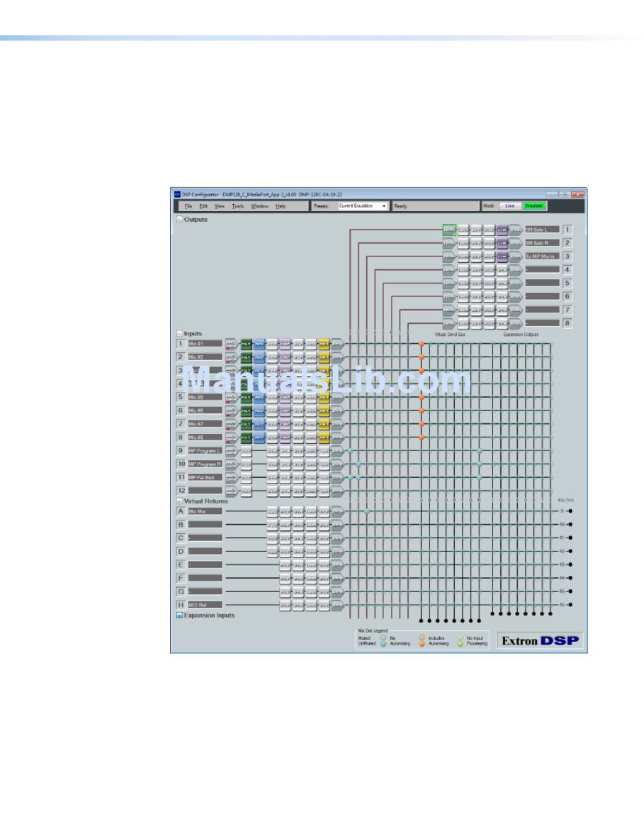This screenshot has height=833, width=644.
Task: Toggle MP Program L mix point to output 1
Action: click(x=350, y=451)
